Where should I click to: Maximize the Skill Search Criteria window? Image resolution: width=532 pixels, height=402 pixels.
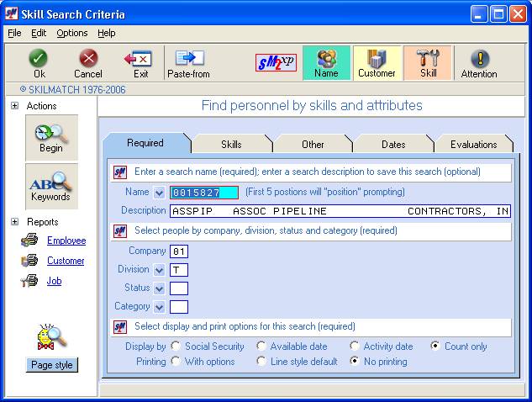coord(498,14)
